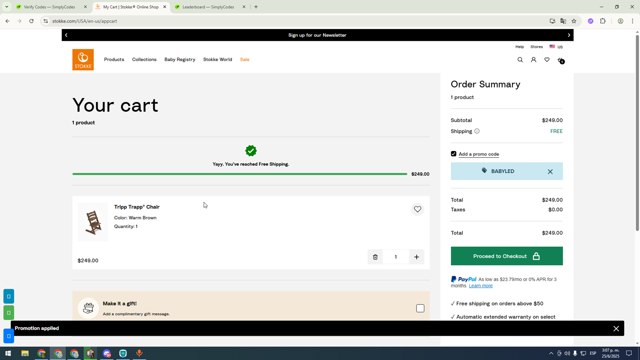Delete Tripp Trapp Chair with trash icon
This screenshot has width=640, height=360.
pos(375,257)
